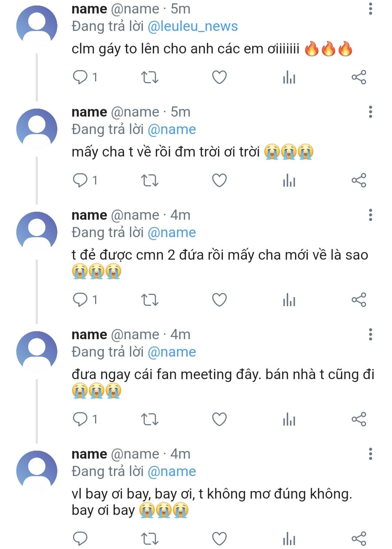This screenshot has height=549, width=392.
Task: Open reply thread on the 'clm gáy to' tweet
Action: point(81,77)
